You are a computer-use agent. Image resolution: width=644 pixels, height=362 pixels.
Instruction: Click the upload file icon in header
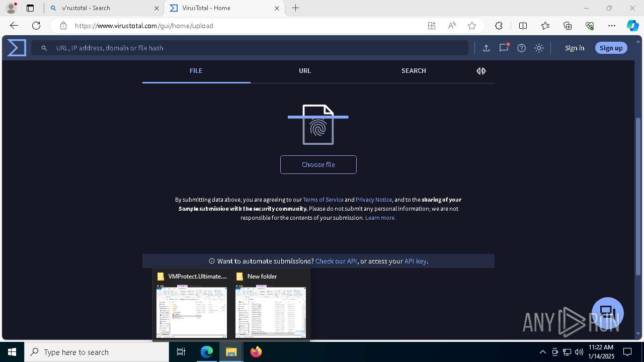486,48
